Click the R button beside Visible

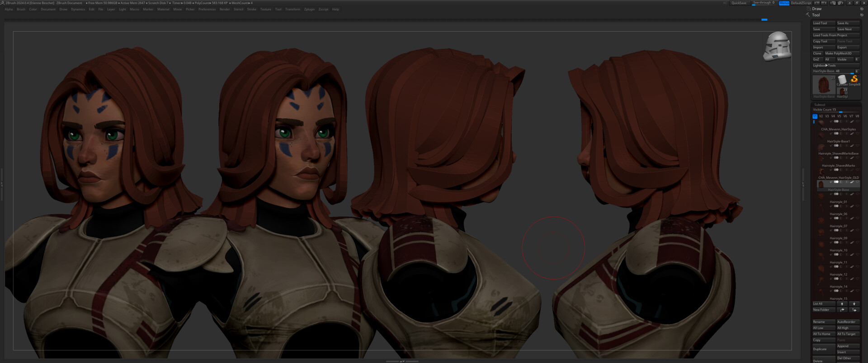857,60
